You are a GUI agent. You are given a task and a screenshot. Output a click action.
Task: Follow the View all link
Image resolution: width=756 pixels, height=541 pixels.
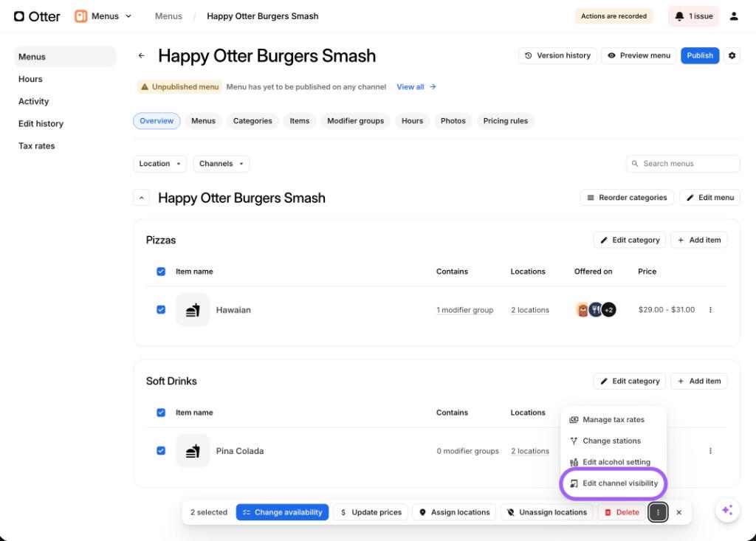pos(416,87)
